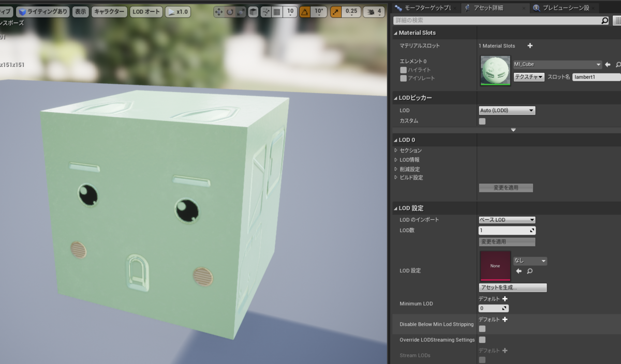Image resolution: width=621 pixels, height=364 pixels.
Task: Expand the LOD情報 row
Action: pos(396,160)
